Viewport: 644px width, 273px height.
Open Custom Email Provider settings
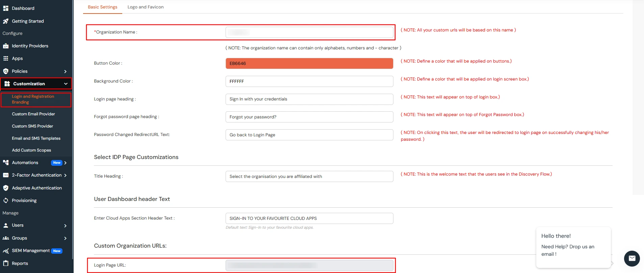point(33,114)
